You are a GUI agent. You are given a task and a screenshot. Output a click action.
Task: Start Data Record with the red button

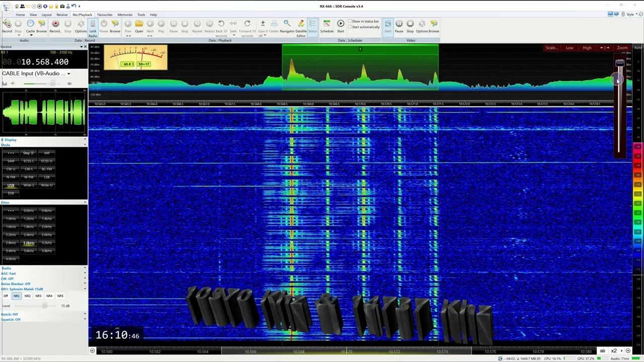[55, 24]
